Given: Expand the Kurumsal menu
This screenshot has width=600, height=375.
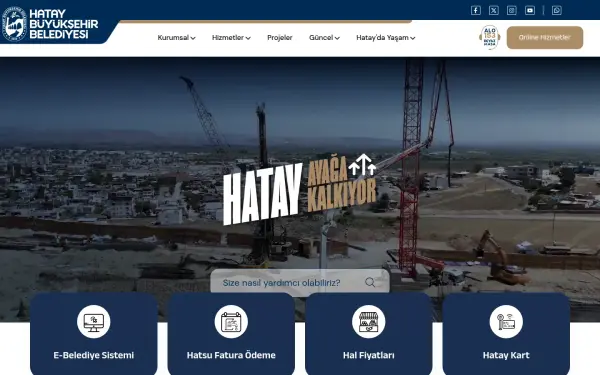Looking at the screenshot, I should tap(176, 38).
